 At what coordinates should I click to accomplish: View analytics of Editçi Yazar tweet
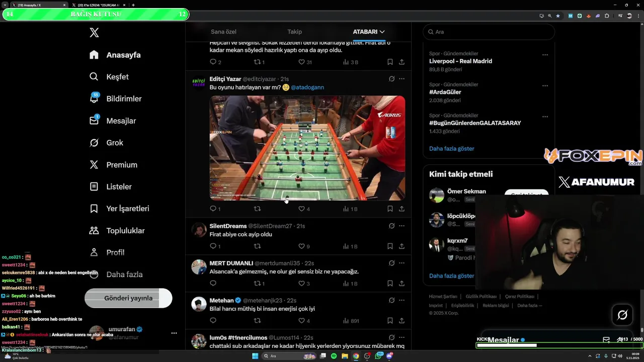tap(350, 209)
